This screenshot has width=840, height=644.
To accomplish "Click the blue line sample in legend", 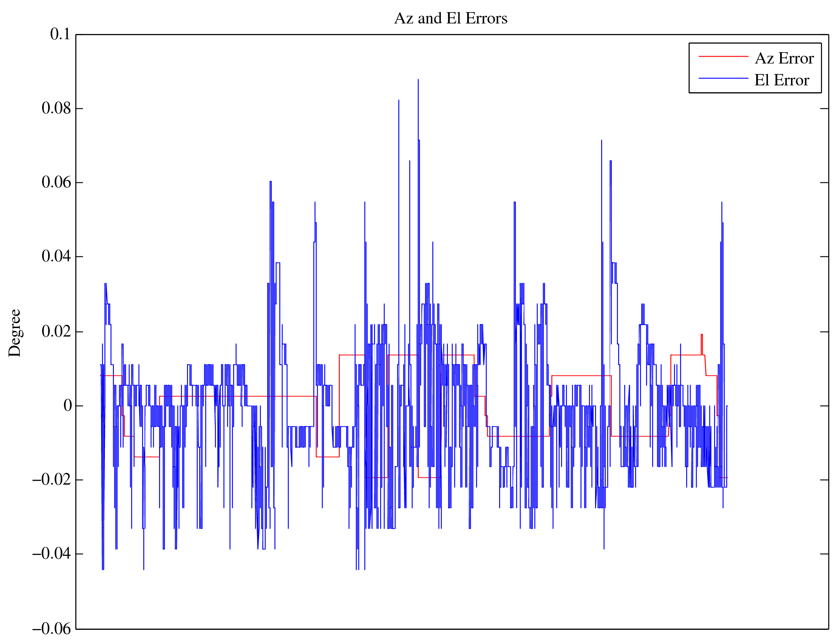I will pos(723,78).
